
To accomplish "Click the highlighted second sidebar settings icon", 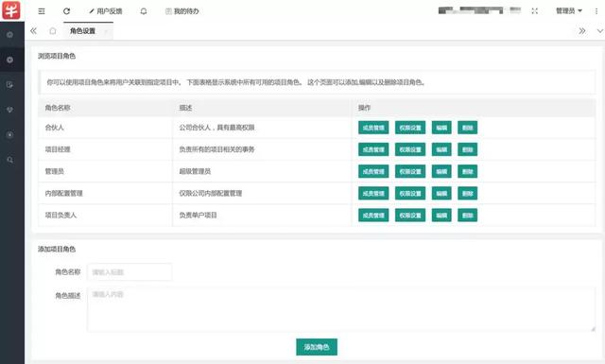I will pyautogui.click(x=10, y=60).
